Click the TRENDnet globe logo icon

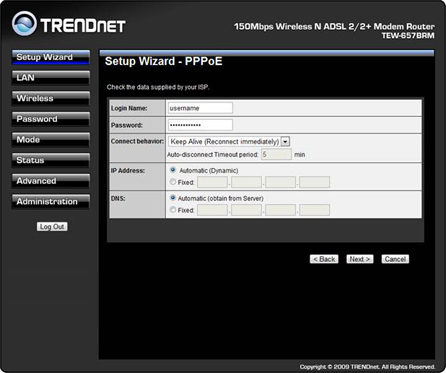pos(24,23)
